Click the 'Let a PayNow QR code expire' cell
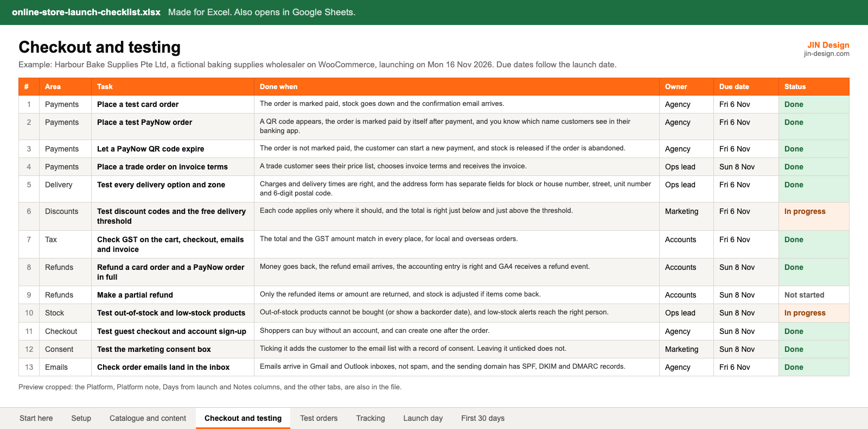This screenshot has height=429, width=868. [173, 149]
